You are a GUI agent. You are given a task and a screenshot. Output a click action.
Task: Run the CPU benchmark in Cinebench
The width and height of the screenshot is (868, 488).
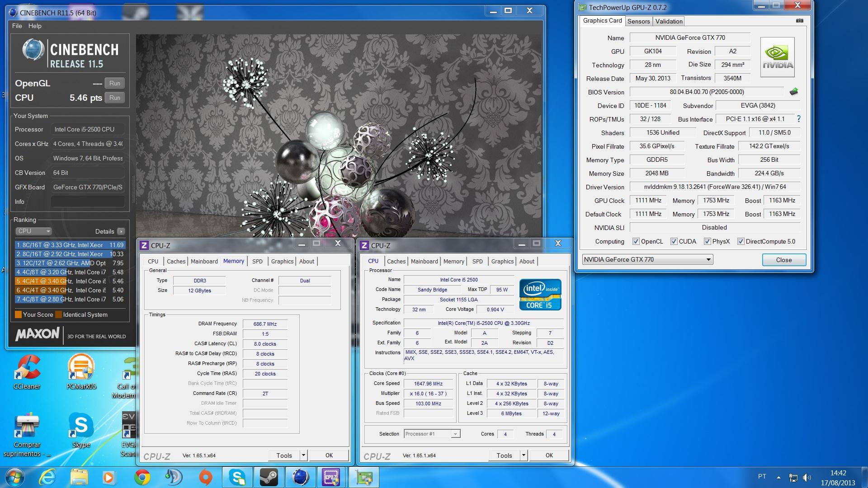pos(115,98)
